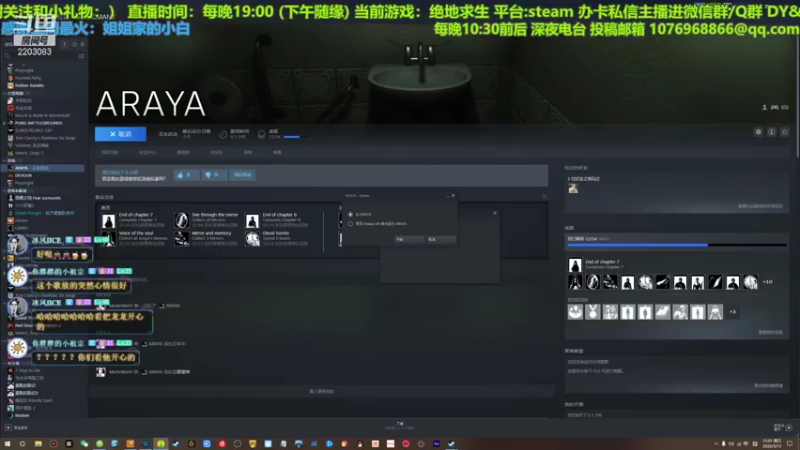Click the blue cancel launch button
Viewport: 800px width, 450px height.
tap(120, 134)
